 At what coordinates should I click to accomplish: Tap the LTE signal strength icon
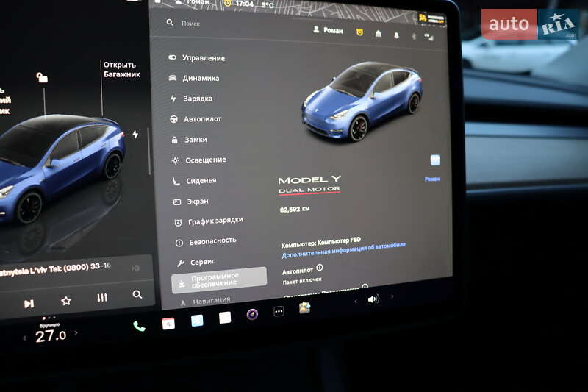pyautogui.click(x=429, y=37)
